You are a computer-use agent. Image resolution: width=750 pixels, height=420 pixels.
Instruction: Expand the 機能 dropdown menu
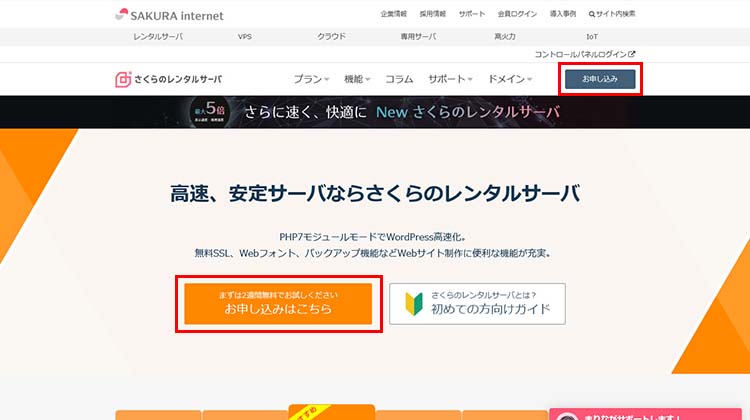point(357,79)
